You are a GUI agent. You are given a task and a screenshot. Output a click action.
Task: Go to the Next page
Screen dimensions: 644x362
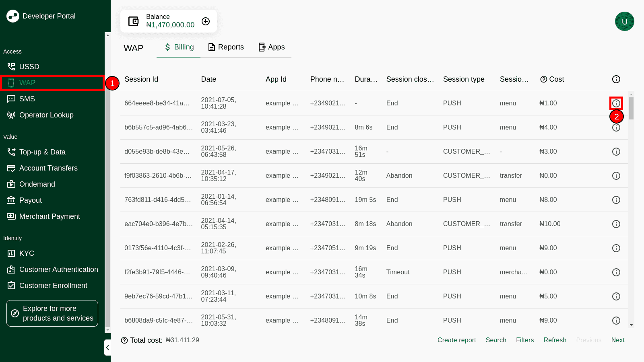tap(617, 340)
